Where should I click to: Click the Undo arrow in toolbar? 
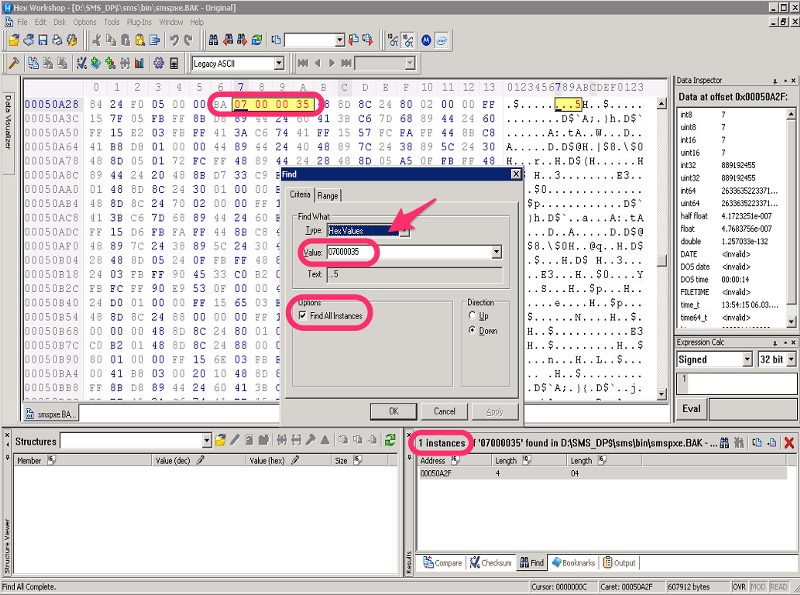[x=174, y=40]
